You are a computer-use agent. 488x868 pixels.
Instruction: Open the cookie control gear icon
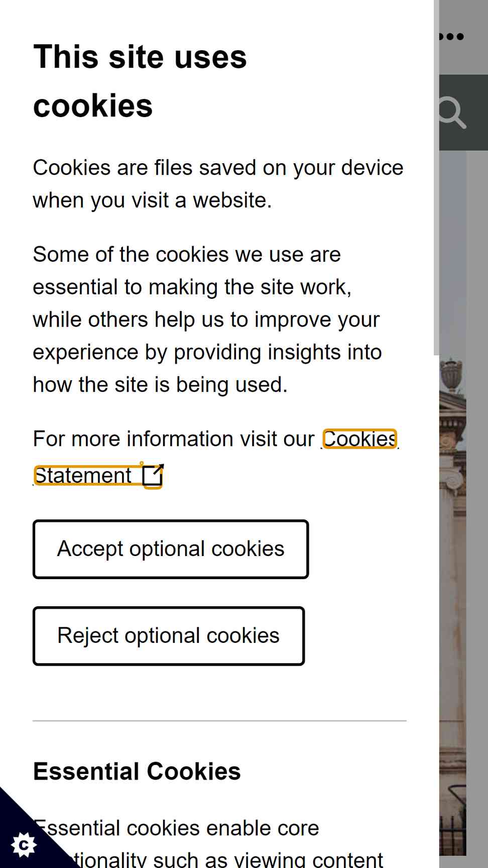pos(24,845)
